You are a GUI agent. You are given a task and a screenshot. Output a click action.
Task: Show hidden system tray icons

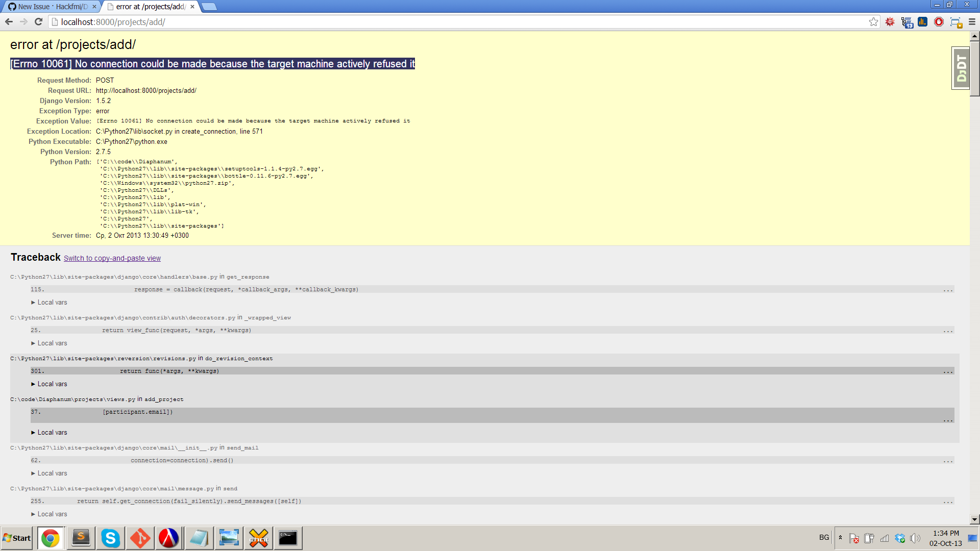[x=840, y=538]
